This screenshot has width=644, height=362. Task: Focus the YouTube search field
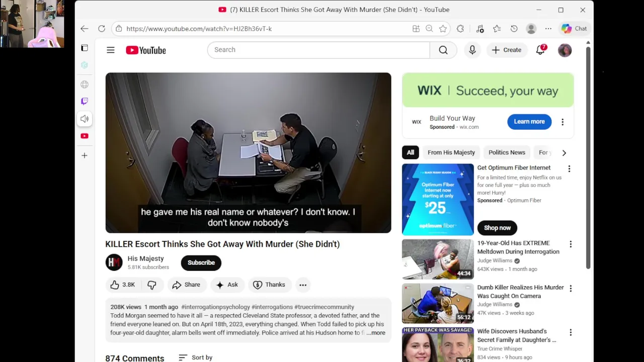(x=318, y=50)
